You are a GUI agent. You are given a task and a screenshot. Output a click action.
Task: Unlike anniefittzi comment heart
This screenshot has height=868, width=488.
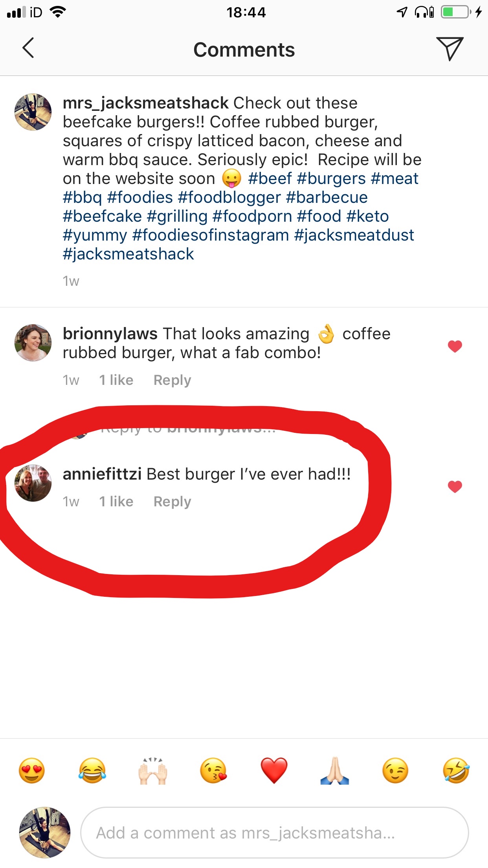[455, 487]
